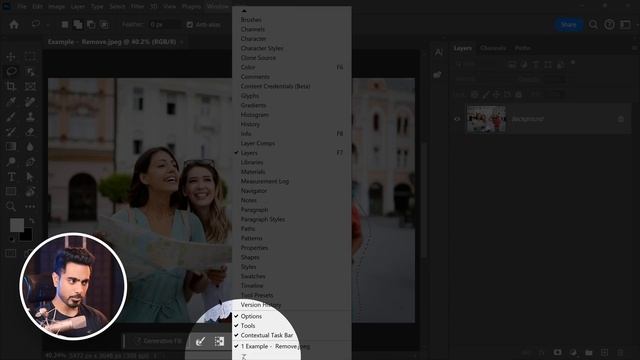Select the History Brush tool

click(11, 131)
